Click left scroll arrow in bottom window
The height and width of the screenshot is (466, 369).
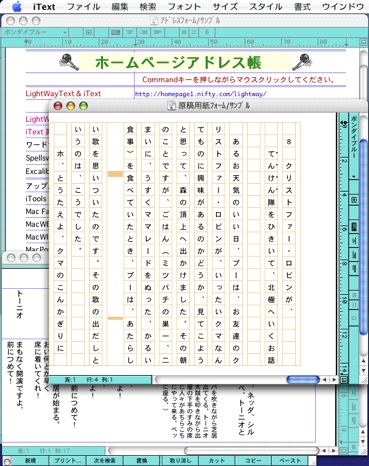click(324, 451)
